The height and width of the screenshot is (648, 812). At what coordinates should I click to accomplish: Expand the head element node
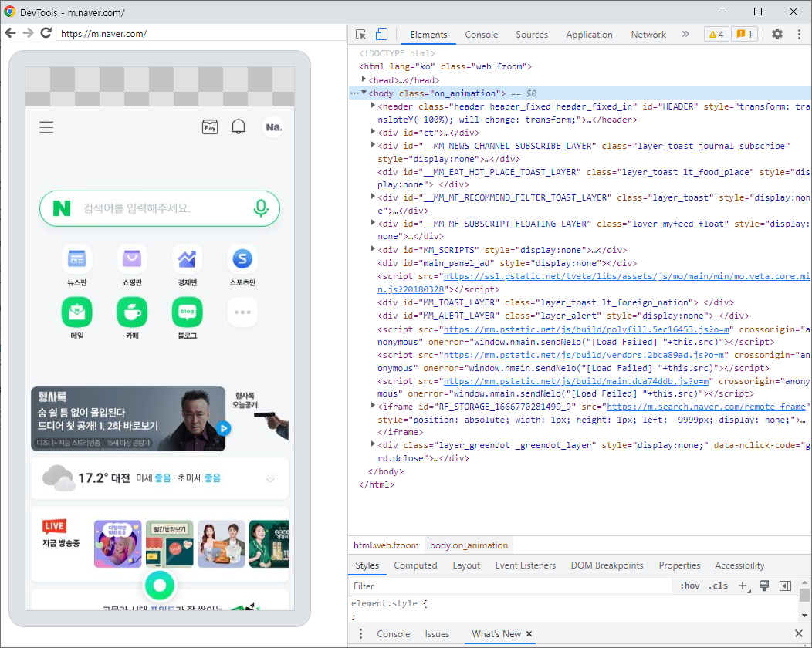click(364, 79)
